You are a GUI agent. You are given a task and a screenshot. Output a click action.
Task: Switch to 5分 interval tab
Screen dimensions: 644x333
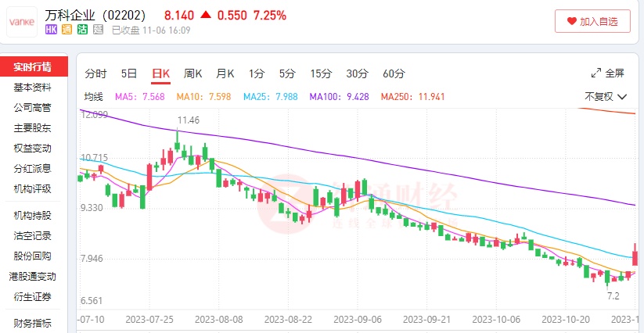(x=287, y=73)
